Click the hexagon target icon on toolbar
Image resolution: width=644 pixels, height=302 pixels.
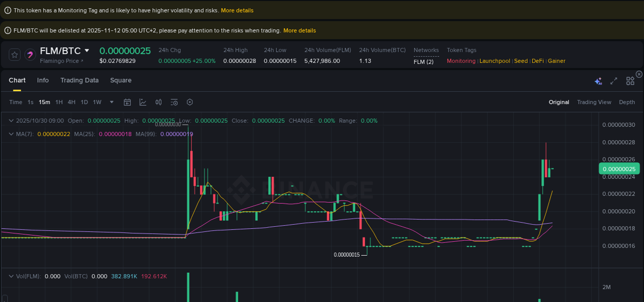coord(190,102)
